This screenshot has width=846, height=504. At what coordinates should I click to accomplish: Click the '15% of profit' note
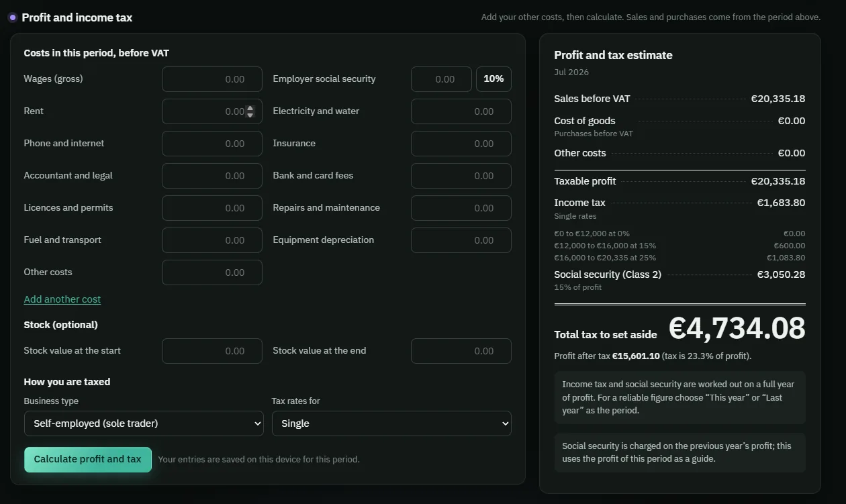coord(578,287)
